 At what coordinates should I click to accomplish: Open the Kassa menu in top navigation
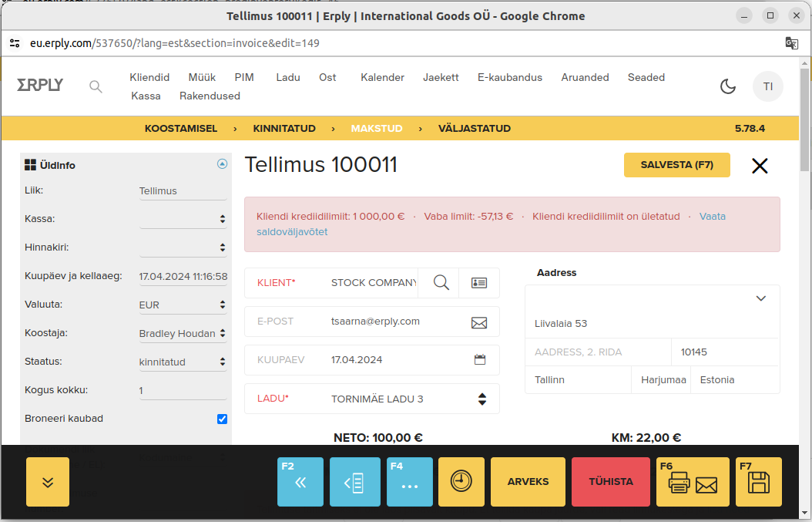[x=146, y=96]
